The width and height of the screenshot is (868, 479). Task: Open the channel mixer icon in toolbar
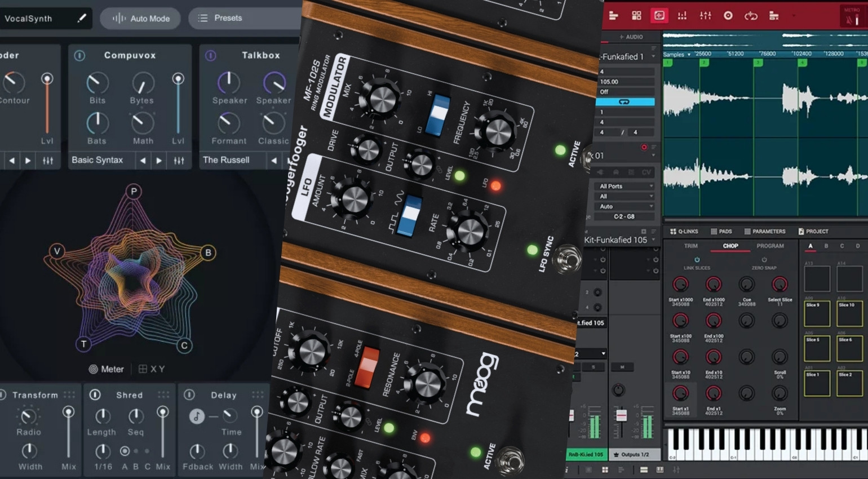tap(706, 16)
